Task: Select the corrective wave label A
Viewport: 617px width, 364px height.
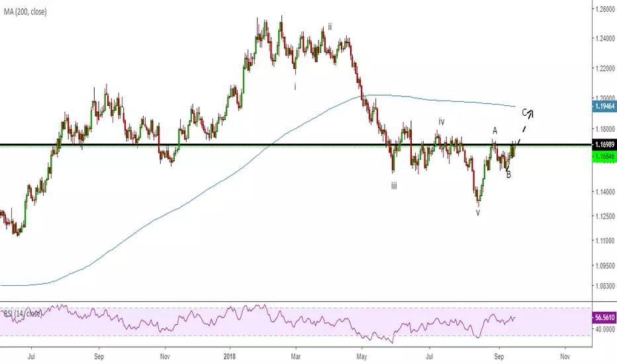Action: click(x=495, y=130)
